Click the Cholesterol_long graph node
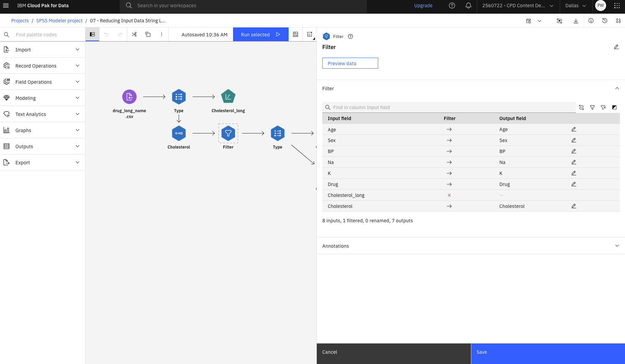Screen dimensions: 625x364 tap(228, 97)
